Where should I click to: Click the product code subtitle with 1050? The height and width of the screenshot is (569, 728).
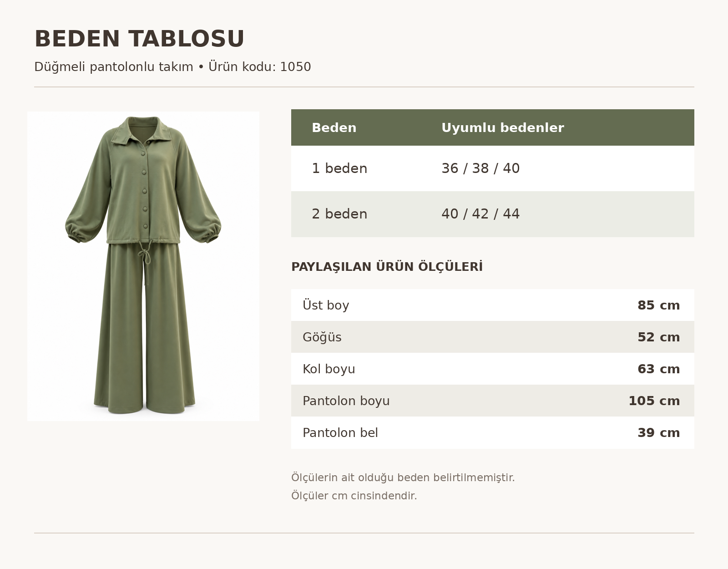click(172, 67)
